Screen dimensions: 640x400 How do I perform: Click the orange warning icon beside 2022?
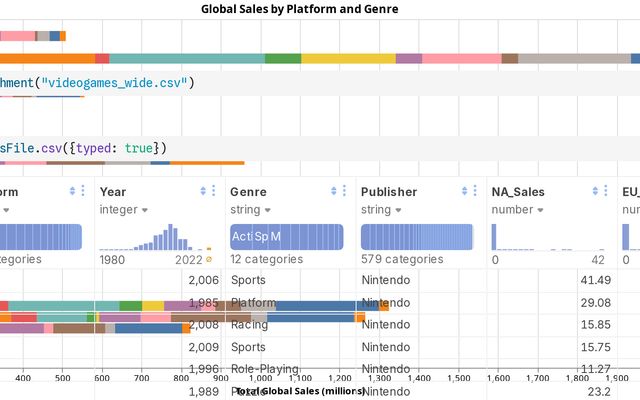tap(209, 260)
